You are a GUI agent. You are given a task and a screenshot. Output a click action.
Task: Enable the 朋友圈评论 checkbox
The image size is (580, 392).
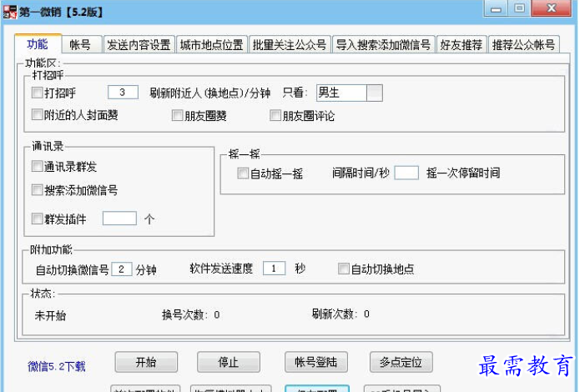coord(275,115)
